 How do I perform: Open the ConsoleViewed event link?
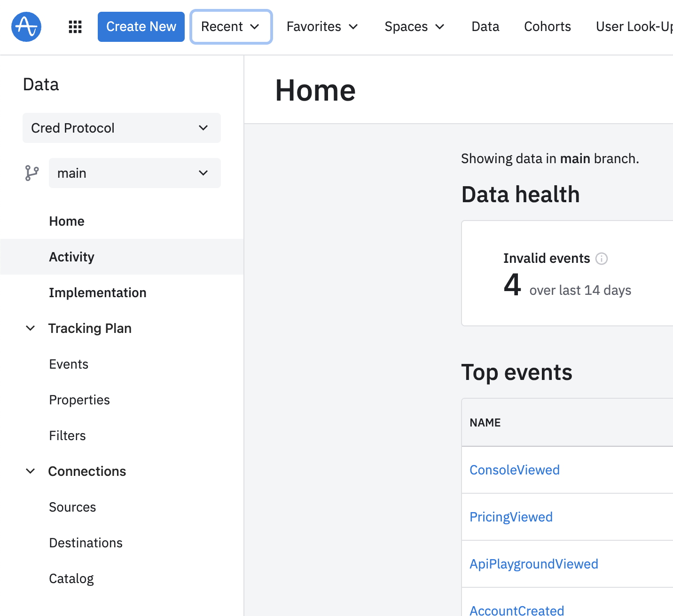[x=515, y=470]
